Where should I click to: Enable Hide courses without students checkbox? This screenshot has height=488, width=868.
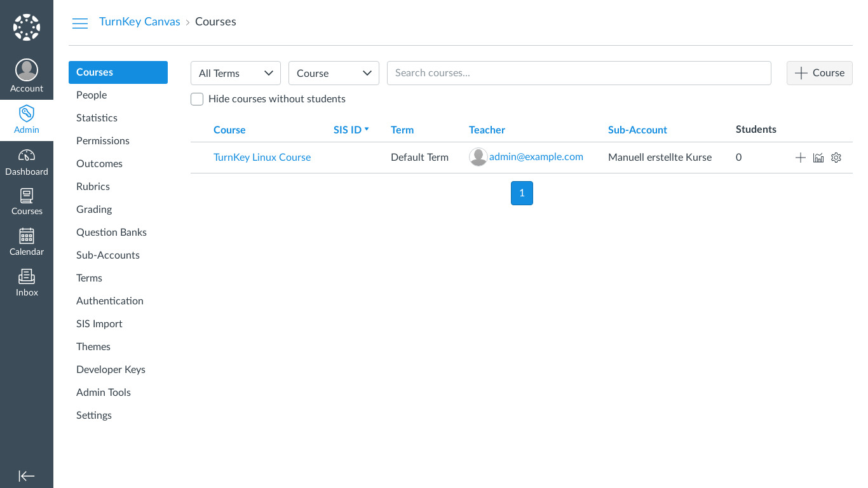[x=197, y=99]
